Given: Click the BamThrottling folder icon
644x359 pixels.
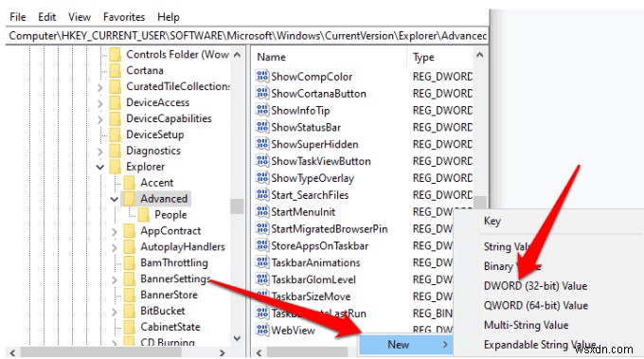Looking at the screenshot, I should pyautogui.click(x=130, y=262).
